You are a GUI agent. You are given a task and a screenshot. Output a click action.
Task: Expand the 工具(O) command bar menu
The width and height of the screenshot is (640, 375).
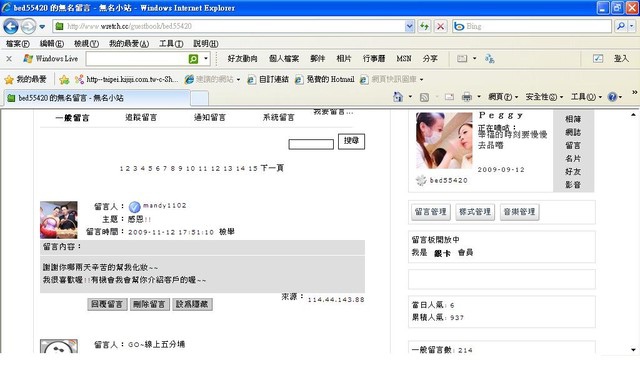tap(586, 97)
